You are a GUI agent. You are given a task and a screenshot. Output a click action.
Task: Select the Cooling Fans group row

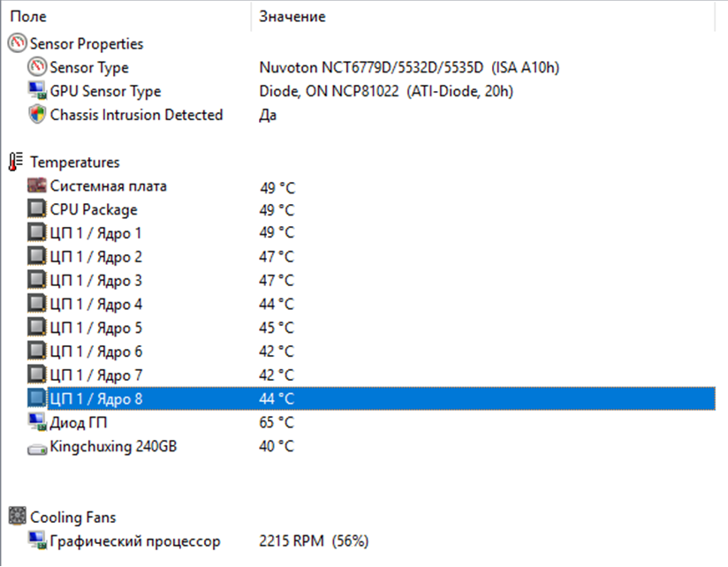point(73,517)
